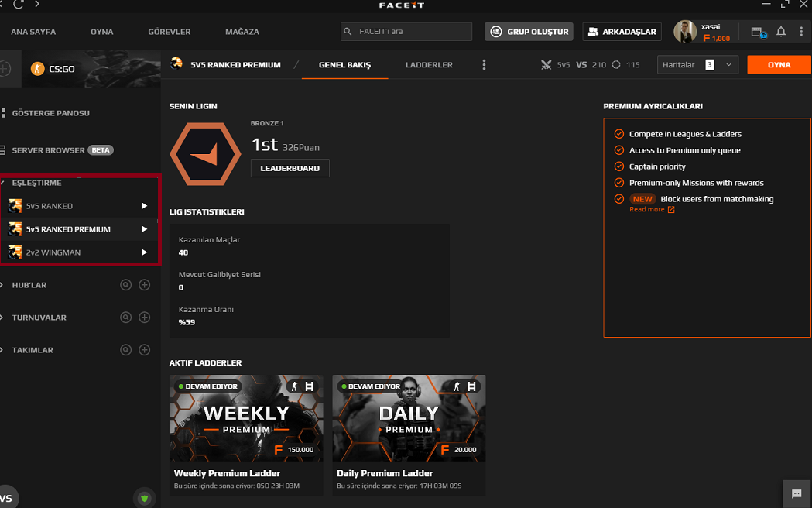Image resolution: width=812 pixels, height=508 pixels.
Task: Open the GÖREVLER menu
Action: pos(170,32)
